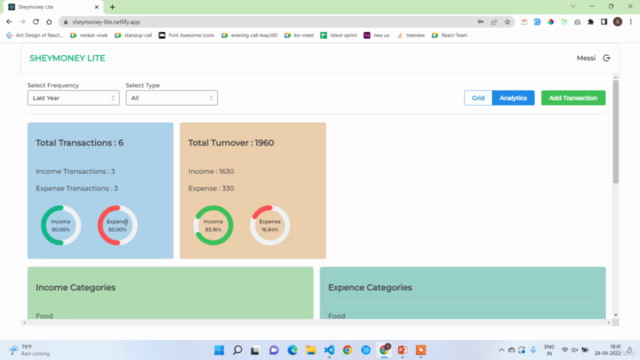Click the Messi username

coord(586,58)
